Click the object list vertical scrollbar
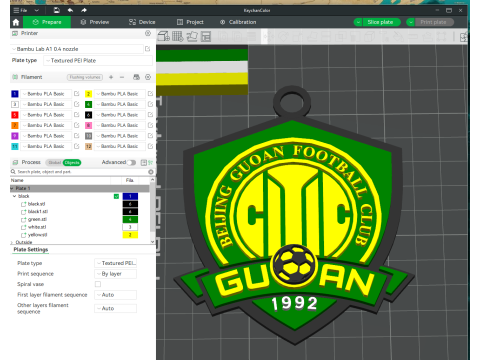Screen dimensions: 480x360 [x=153, y=208]
